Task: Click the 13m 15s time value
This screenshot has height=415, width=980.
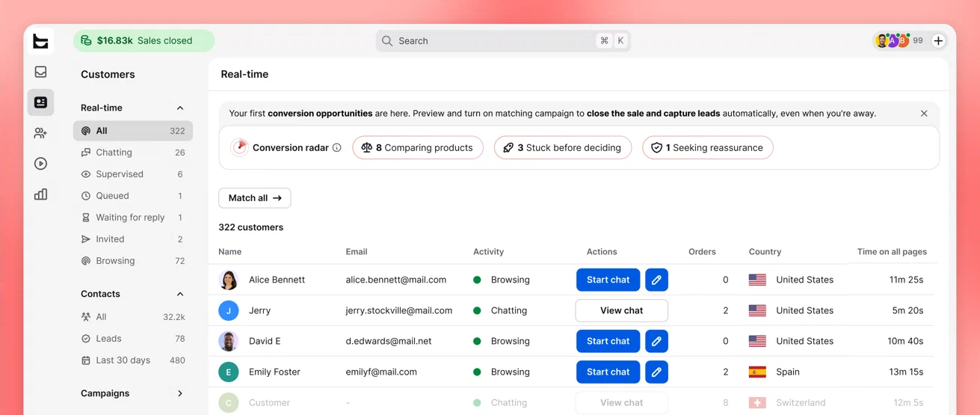Action: tap(906, 372)
